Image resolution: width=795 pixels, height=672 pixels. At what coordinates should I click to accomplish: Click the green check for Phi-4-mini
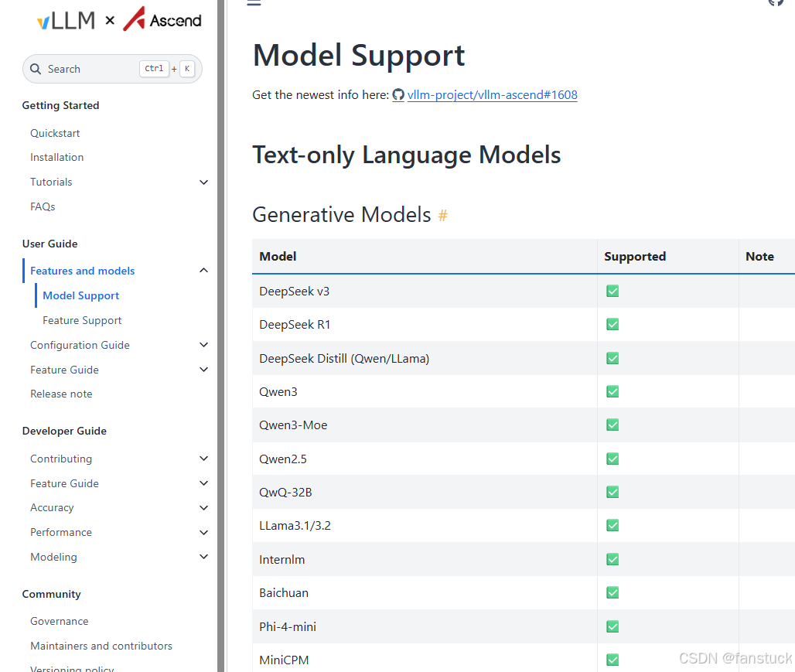[612, 627]
